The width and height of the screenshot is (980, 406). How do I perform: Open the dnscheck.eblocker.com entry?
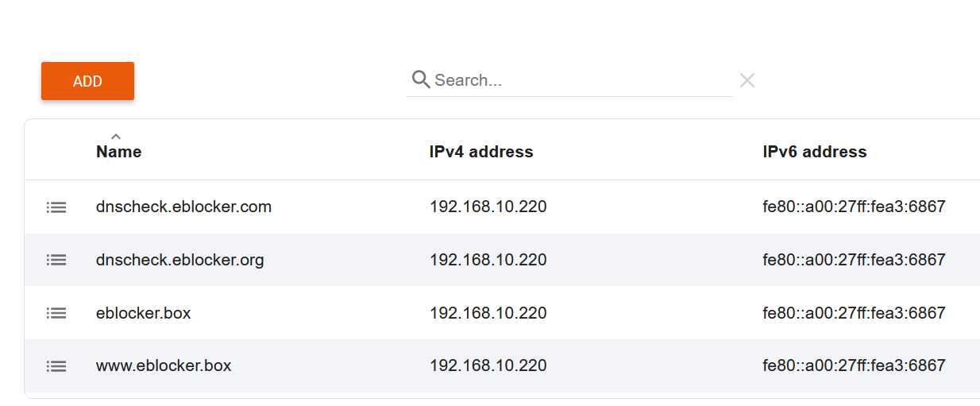(x=183, y=207)
